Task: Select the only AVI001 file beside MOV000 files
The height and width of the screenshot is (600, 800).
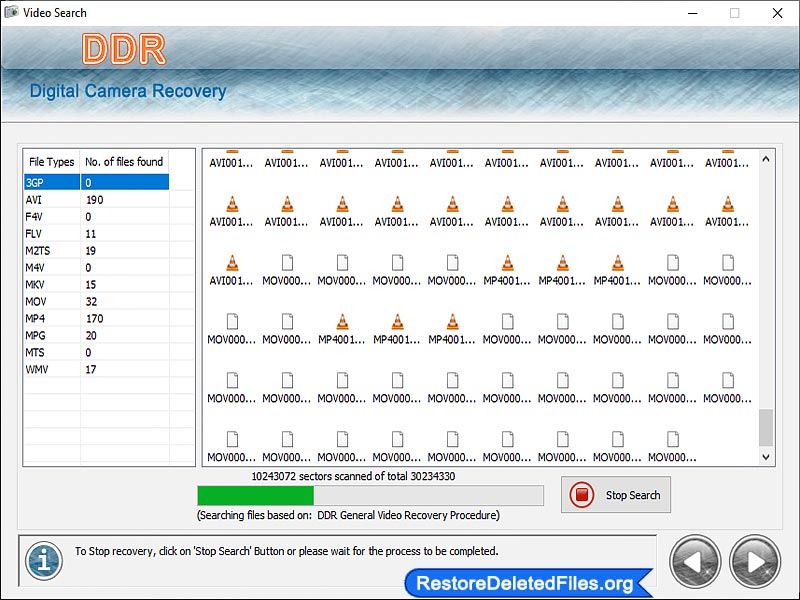Action: click(232, 270)
